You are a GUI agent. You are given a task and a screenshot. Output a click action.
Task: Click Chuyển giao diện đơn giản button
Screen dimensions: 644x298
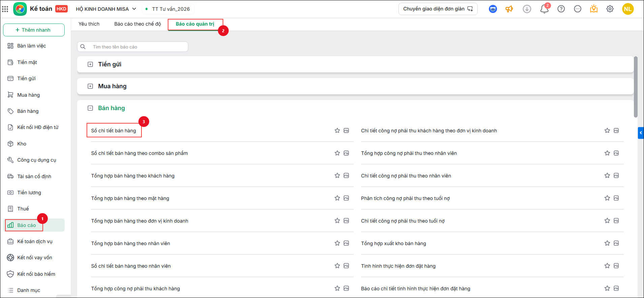pyautogui.click(x=438, y=9)
